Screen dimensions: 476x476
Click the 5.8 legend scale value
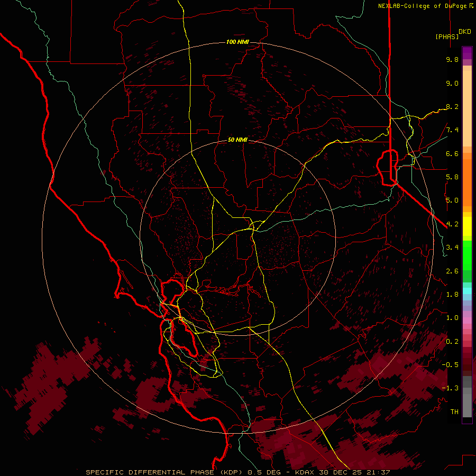pyautogui.click(x=452, y=177)
